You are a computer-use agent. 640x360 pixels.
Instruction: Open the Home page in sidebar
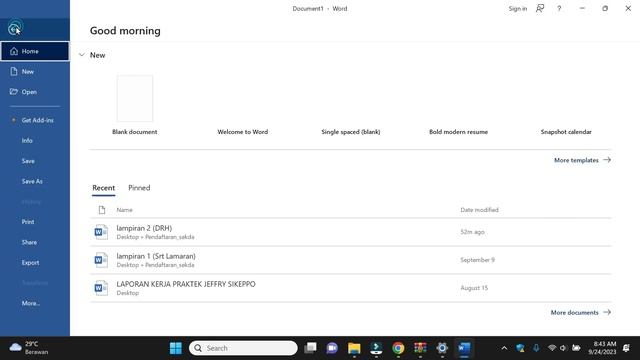(35, 51)
